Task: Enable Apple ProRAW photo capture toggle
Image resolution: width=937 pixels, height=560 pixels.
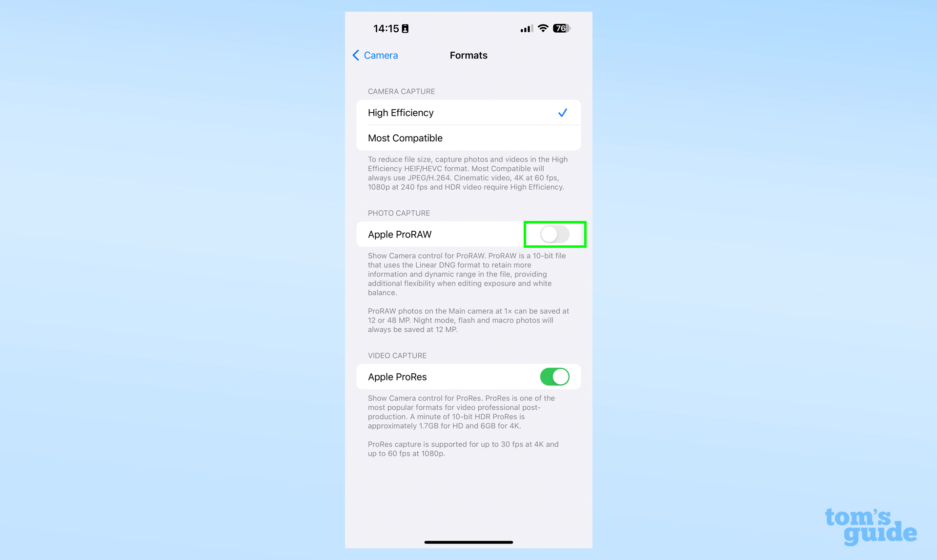Action: [x=554, y=233]
